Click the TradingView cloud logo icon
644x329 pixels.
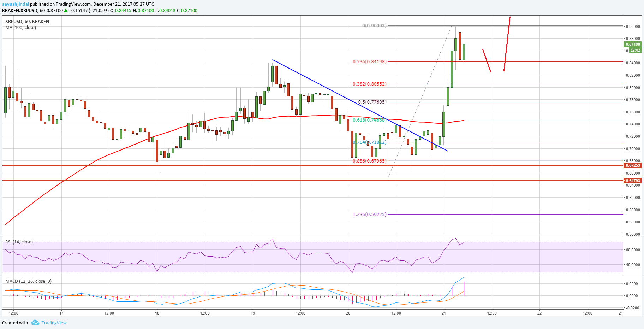click(35, 323)
